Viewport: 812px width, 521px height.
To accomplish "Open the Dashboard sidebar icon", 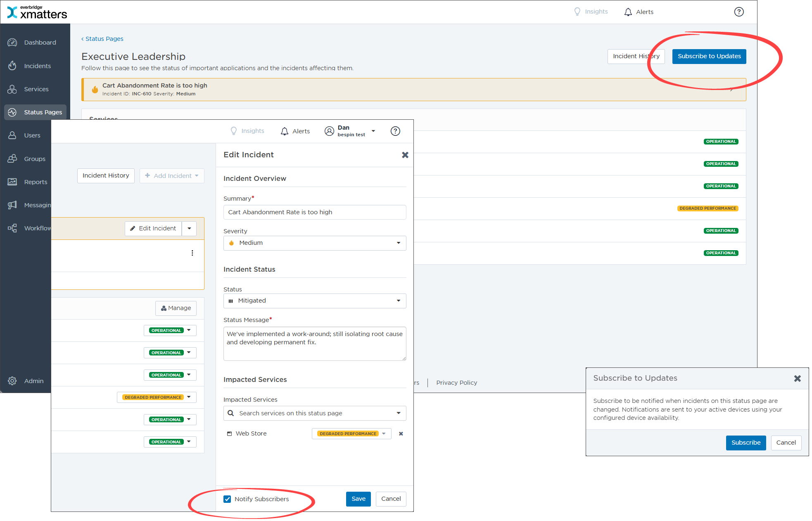I will pos(12,43).
